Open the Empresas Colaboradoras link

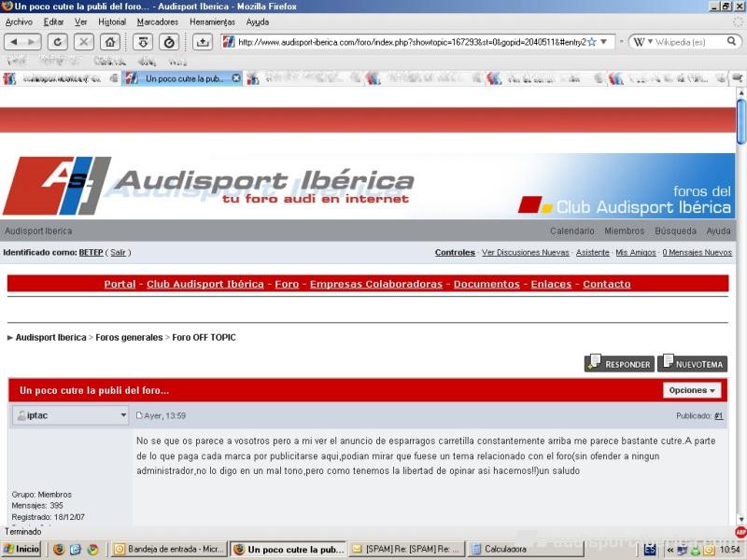(376, 285)
